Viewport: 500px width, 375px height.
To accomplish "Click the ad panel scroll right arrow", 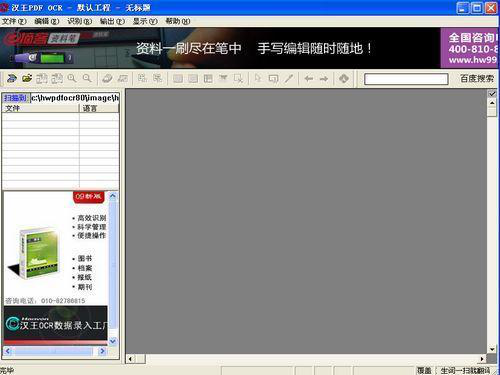I will coord(102,351).
